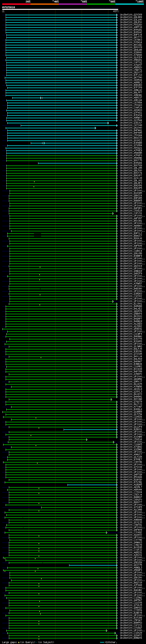
Task: Click the red 20% identity legend segment
Action: 16,4
